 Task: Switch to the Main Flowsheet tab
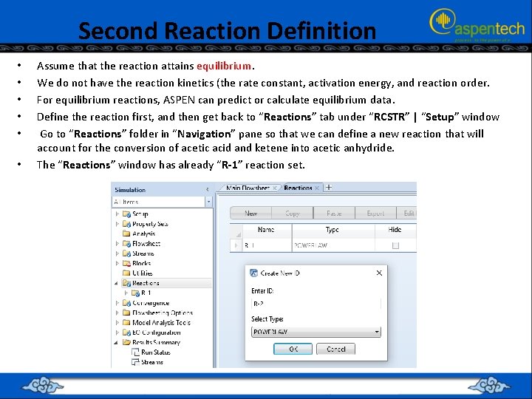(248, 188)
